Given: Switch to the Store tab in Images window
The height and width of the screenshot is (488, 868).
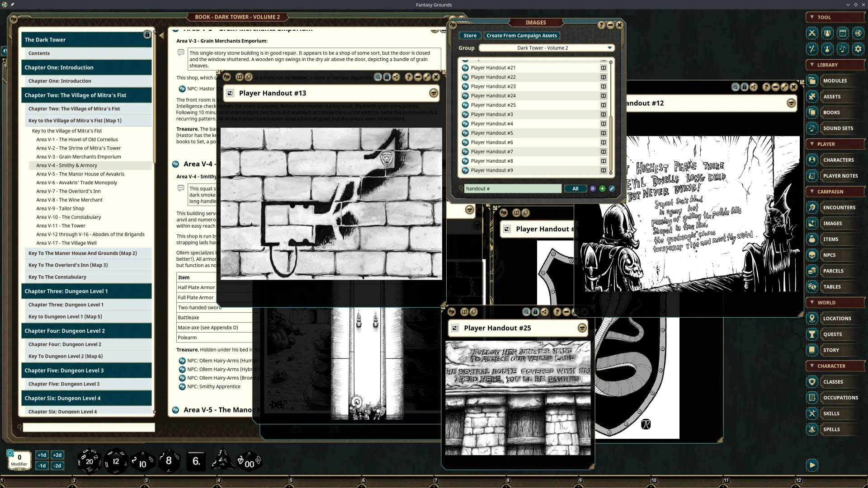Looking at the screenshot, I should click(470, 35).
